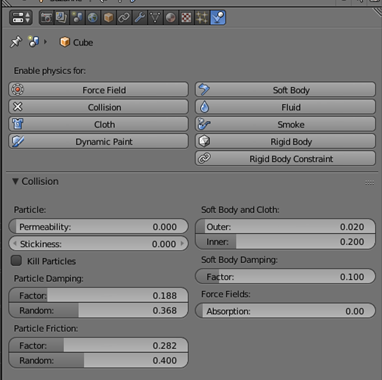Switch to the Modifiers wrench tab
The width and height of the screenshot is (382, 380).
coord(139,18)
